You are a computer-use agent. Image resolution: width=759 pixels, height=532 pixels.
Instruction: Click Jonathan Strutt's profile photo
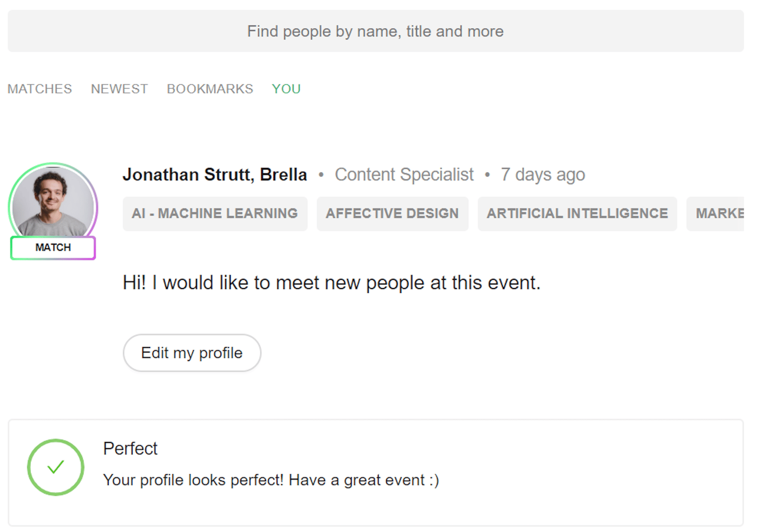click(x=53, y=202)
